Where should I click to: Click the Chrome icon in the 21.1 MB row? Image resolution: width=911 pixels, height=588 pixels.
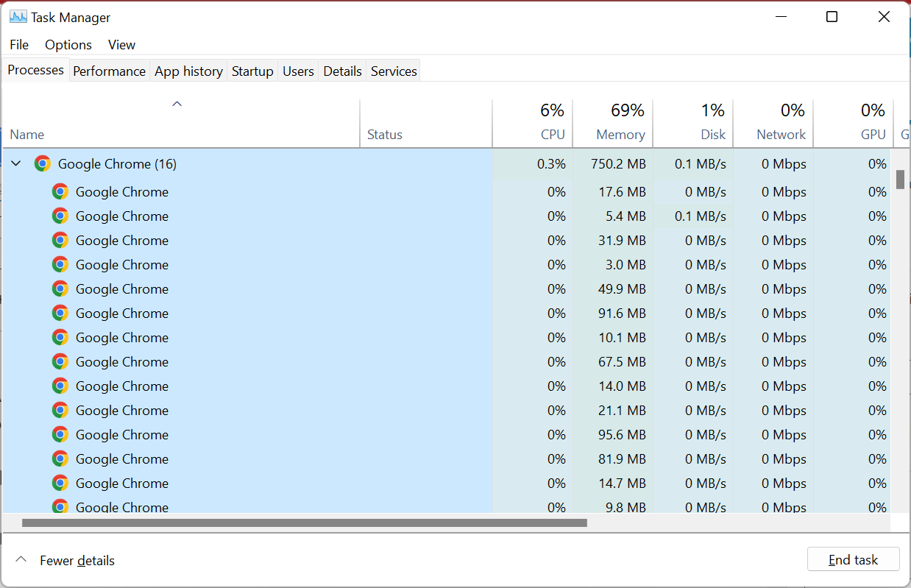pyautogui.click(x=60, y=411)
